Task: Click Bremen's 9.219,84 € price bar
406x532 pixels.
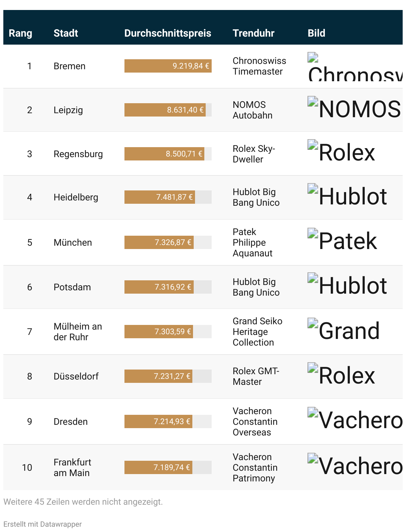Action: tap(168, 66)
